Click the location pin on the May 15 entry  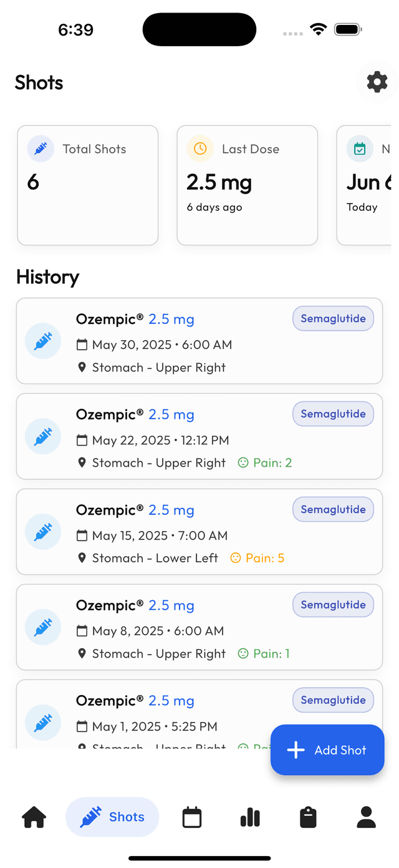coord(82,558)
